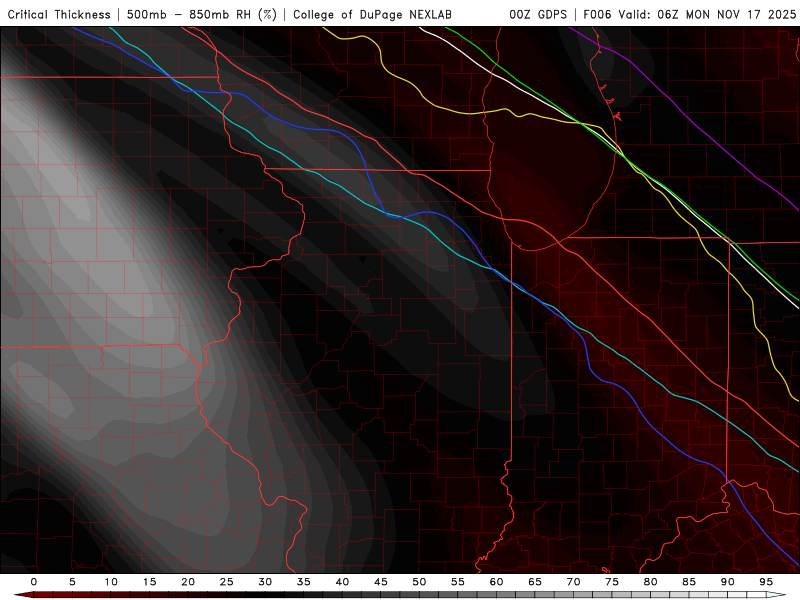Click the colorbar label "70"
Viewport: 800px width, 600px height.
(573, 582)
